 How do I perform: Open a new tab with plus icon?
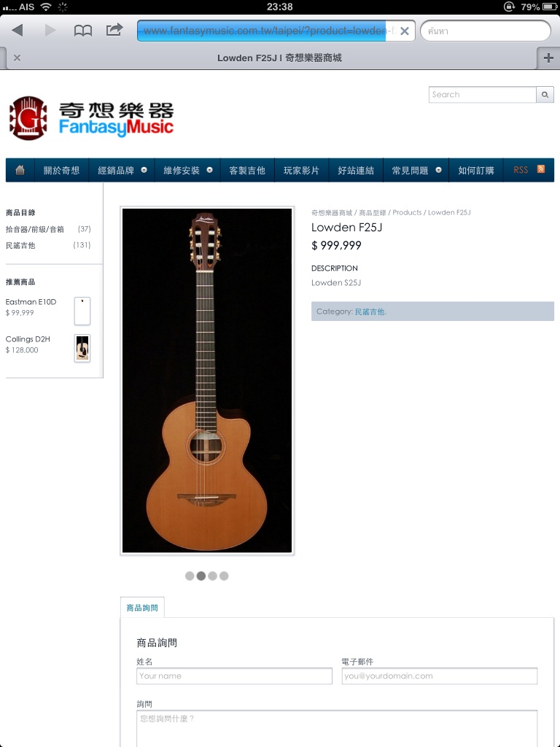548,58
